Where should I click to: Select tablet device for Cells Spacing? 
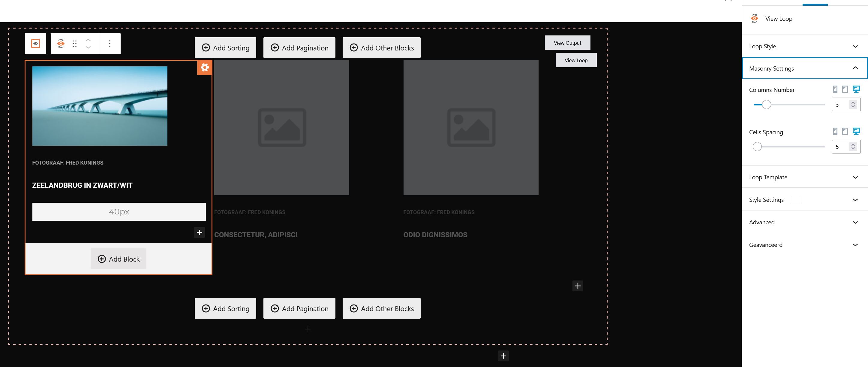[845, 132]
